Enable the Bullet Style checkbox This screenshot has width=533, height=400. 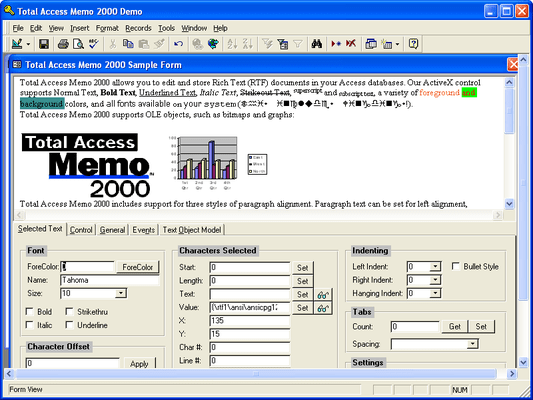pos(455,266)
